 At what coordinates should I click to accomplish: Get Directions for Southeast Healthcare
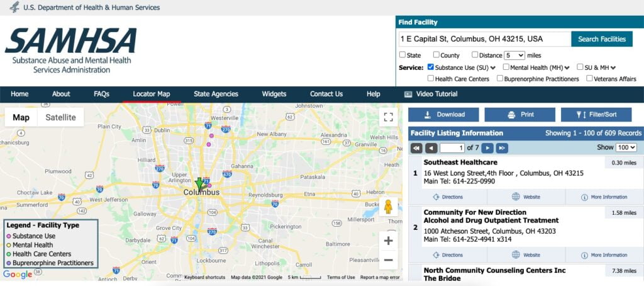(x=448, y=197)
